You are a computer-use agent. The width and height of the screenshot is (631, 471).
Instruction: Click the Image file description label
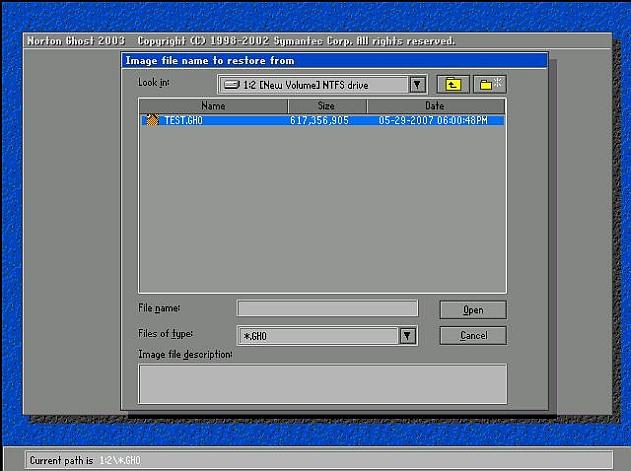click(x=185, y=355)
